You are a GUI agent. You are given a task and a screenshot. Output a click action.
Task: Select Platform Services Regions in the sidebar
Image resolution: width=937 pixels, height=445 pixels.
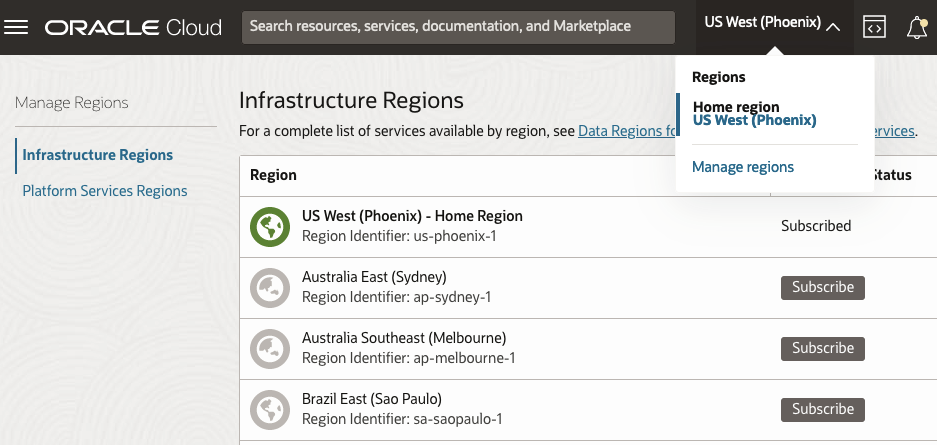tap(105, 191)
